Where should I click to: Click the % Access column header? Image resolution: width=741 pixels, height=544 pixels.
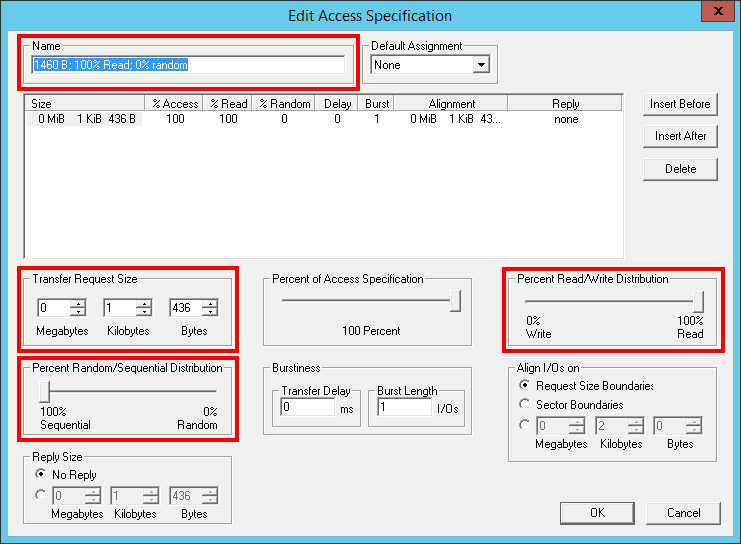point(174,104)
